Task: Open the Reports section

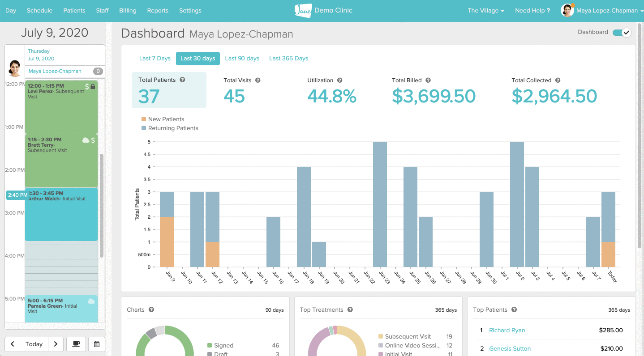Action: 158,10
